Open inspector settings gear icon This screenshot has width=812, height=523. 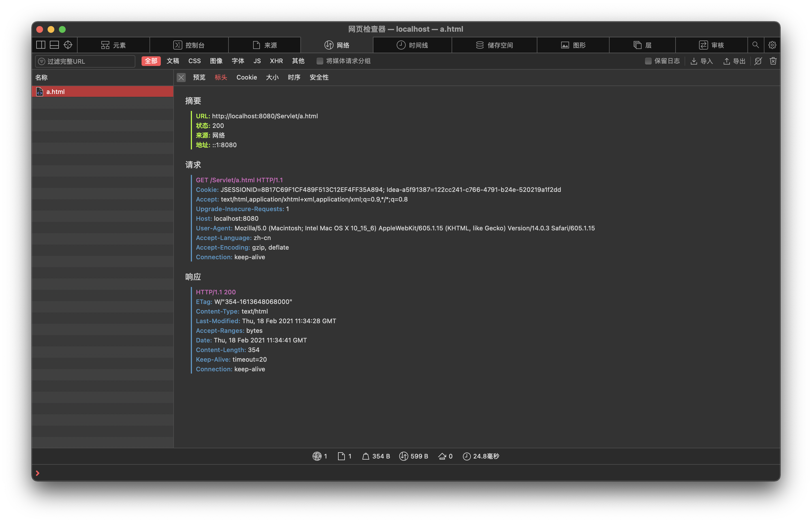[772, 45]
